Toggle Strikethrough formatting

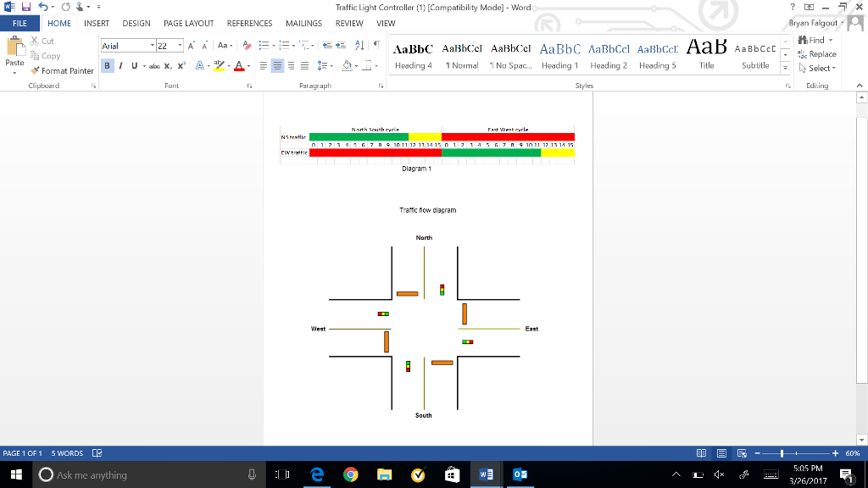coord(154,66)
